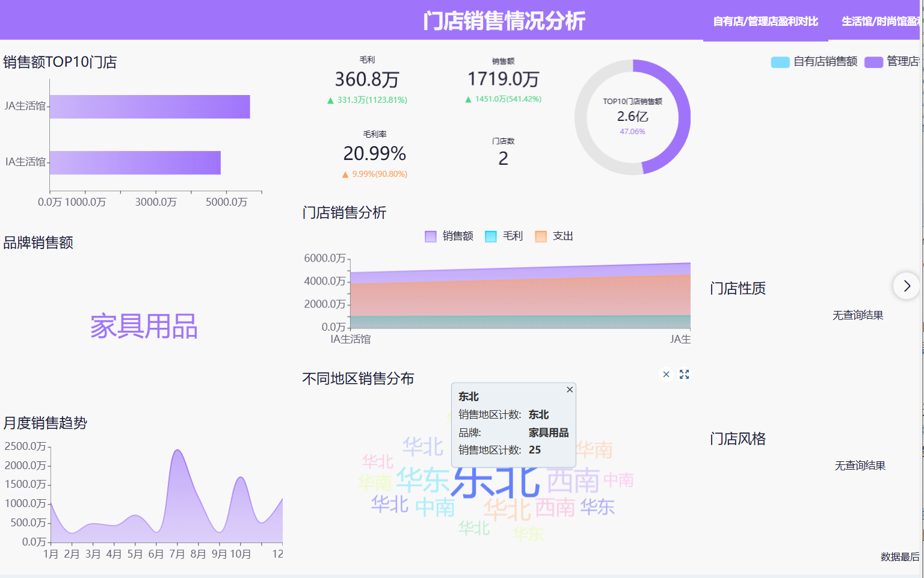Click 无查询结果 under 门店风格
This screenshot has height=578, width=924.
click(860, 466)
